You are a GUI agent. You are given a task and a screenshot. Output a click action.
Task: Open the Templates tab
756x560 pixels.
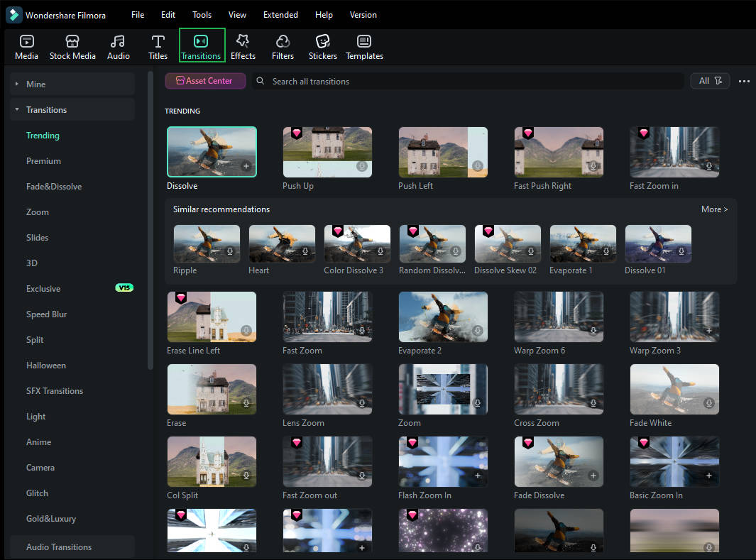(x=364, y=48)
